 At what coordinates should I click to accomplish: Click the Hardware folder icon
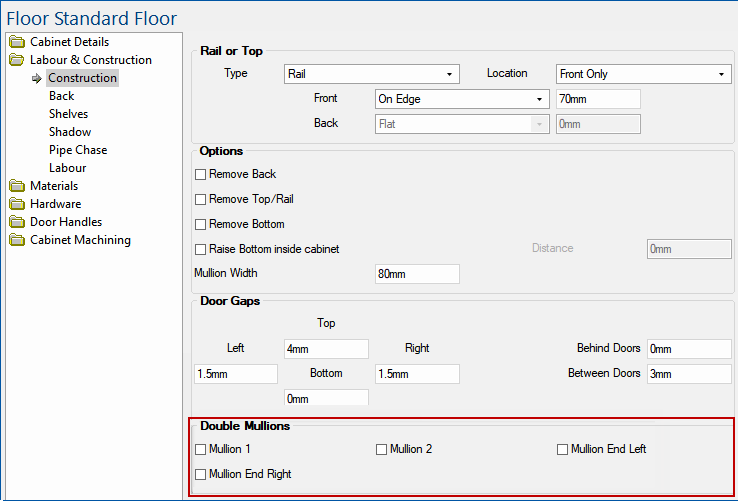pos(17,204)
